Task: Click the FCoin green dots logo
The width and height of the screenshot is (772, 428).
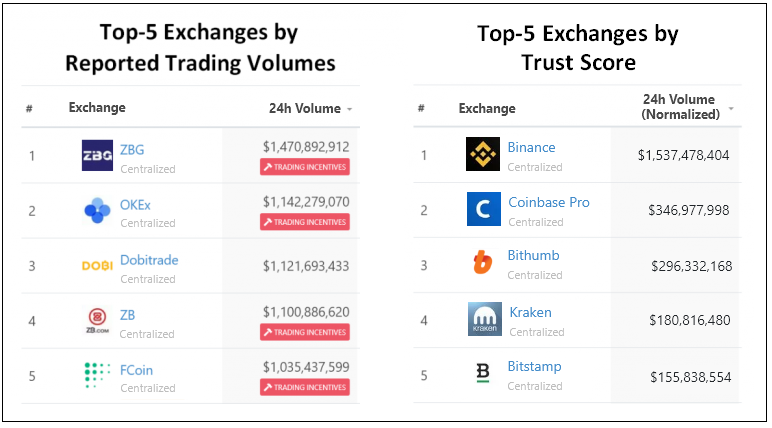Action: tap(97, 375)
